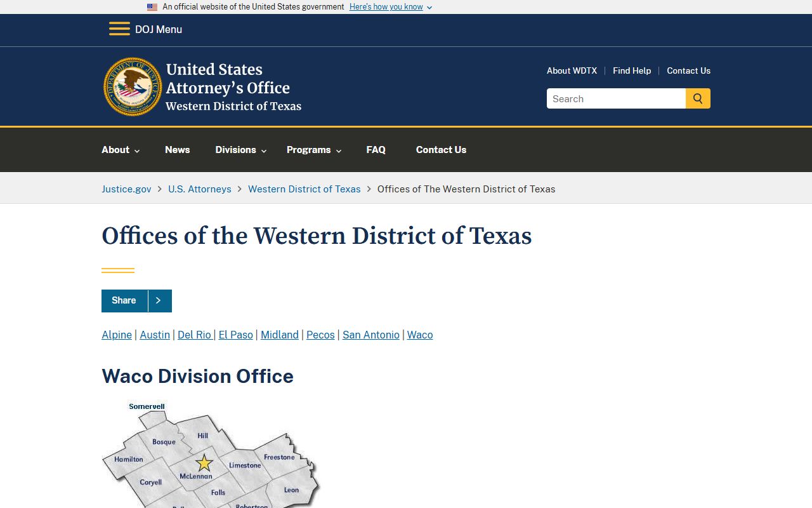This screenshot has height=508, width=812.
Task: Expand "Here's how you know" disclosure
Action: click(391, 7)
